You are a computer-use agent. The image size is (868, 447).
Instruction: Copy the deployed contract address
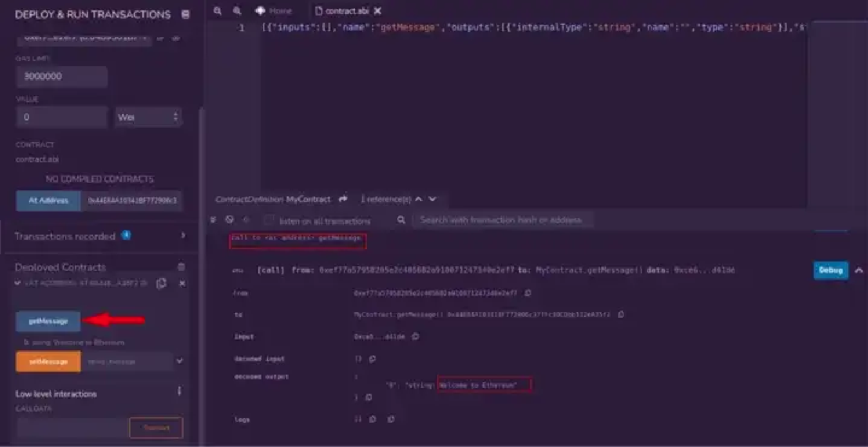[161, 283]
